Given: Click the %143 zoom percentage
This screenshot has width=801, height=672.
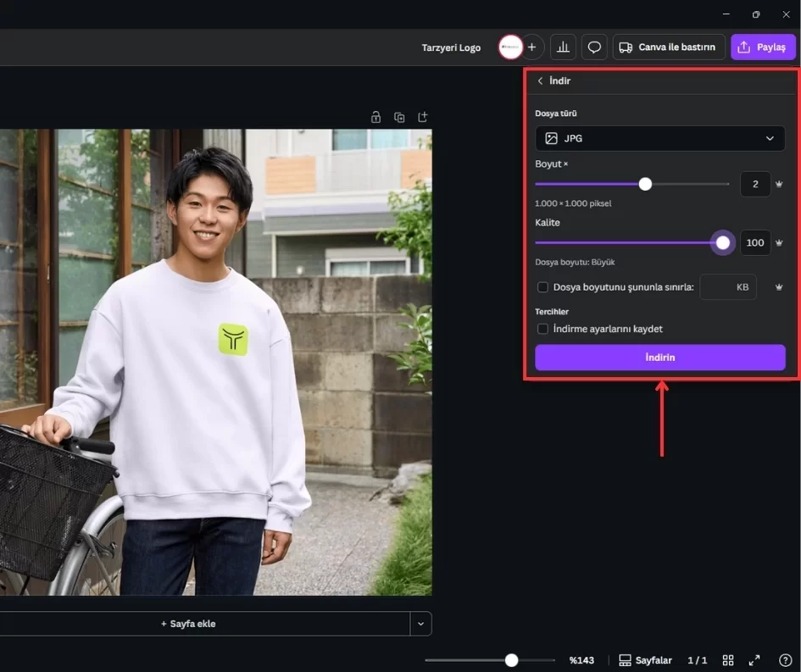Looking at the screenshot, I should tap(581, 660).
